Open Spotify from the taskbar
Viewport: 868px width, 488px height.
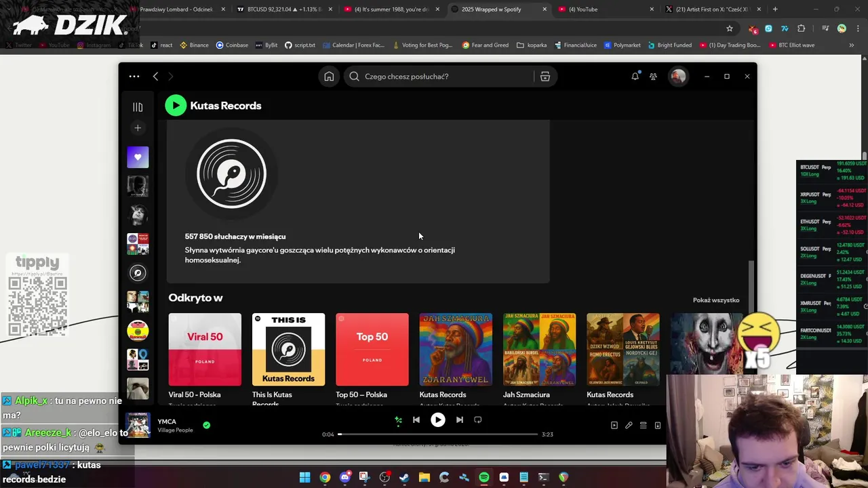484,477
